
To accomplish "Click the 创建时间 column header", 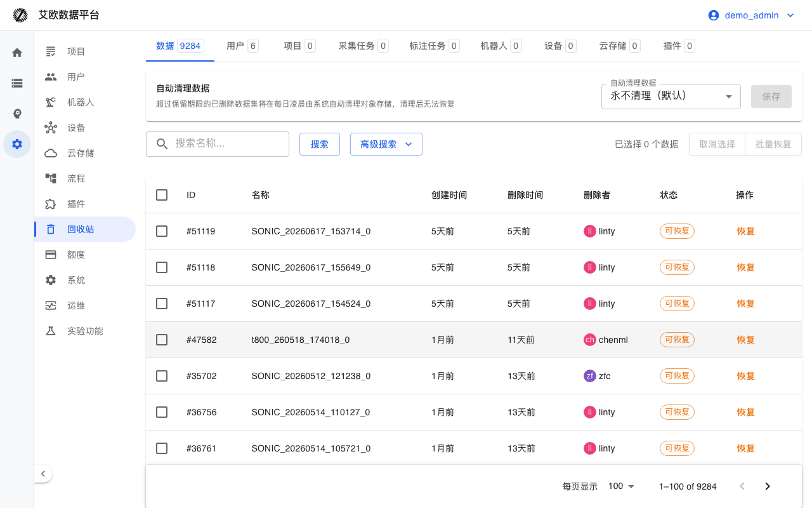I will pos(449,195).
